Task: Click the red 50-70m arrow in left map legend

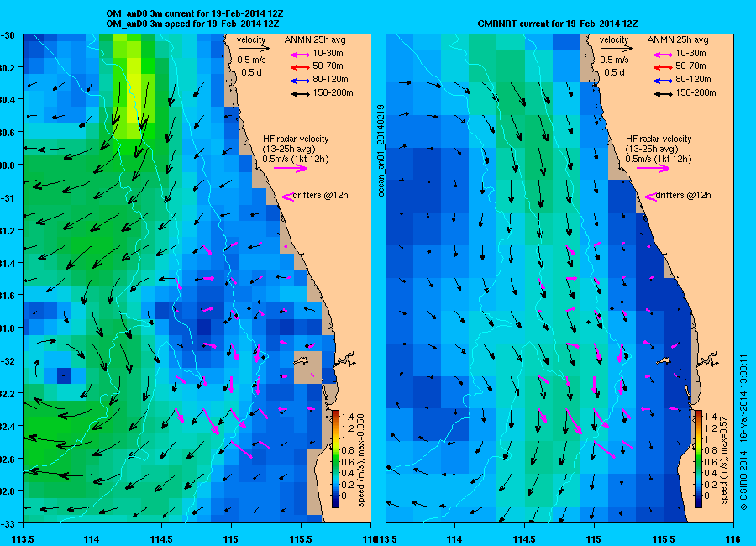Action: (x=301, y=67)
